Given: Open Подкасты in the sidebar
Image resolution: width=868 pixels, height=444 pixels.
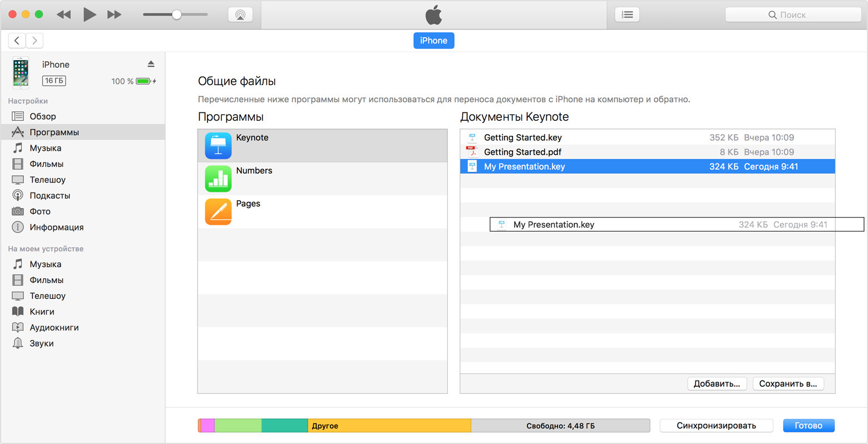Looking at the screenshot, I should (x=83, y=196).
